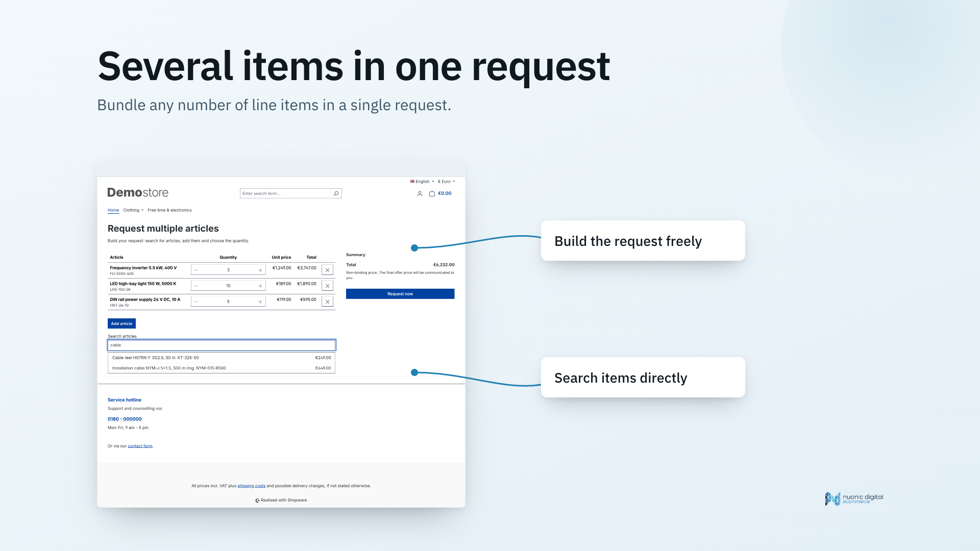This screenshot has height=551, width=980.
Task: Click the €595.00 line total
Action: (308, 299)
